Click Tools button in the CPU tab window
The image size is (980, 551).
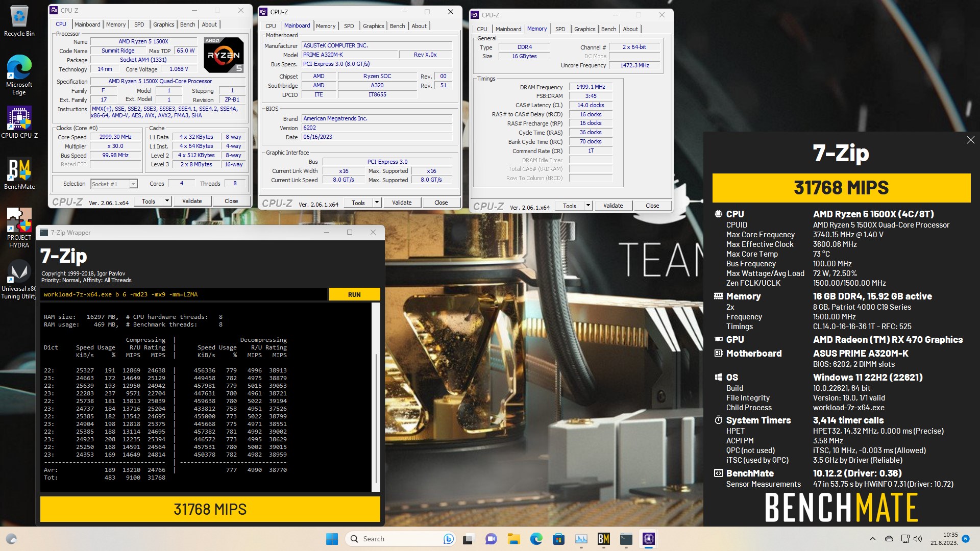[x=149, y=201]
